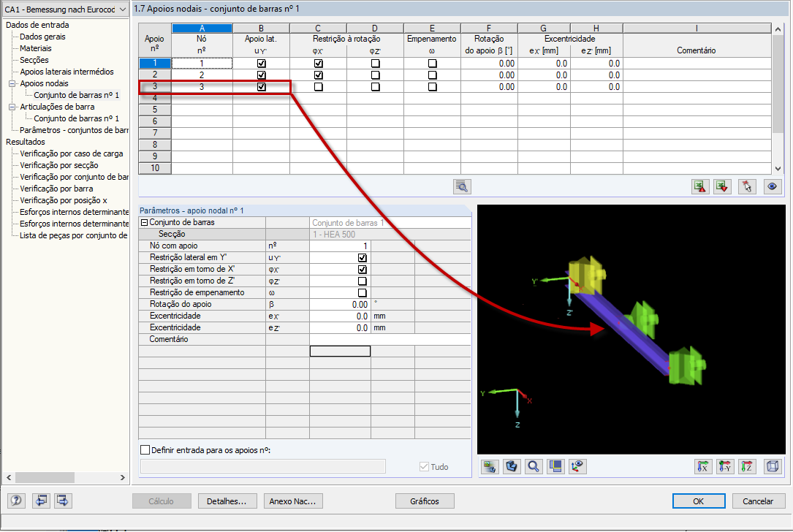The width and height of the screenshot is (793, 532).
Task: Check 'Definir entrada para os apoios nº'
Action: coord(145,450)
